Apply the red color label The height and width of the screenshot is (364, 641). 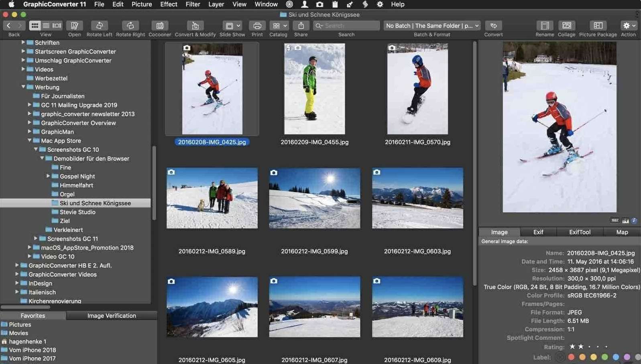pos(571,357)
